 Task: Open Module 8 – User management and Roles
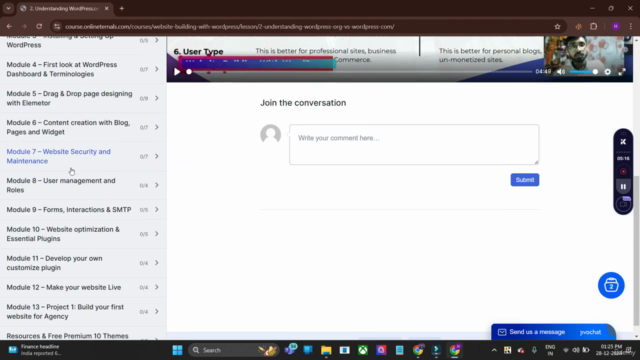[61, 185]
